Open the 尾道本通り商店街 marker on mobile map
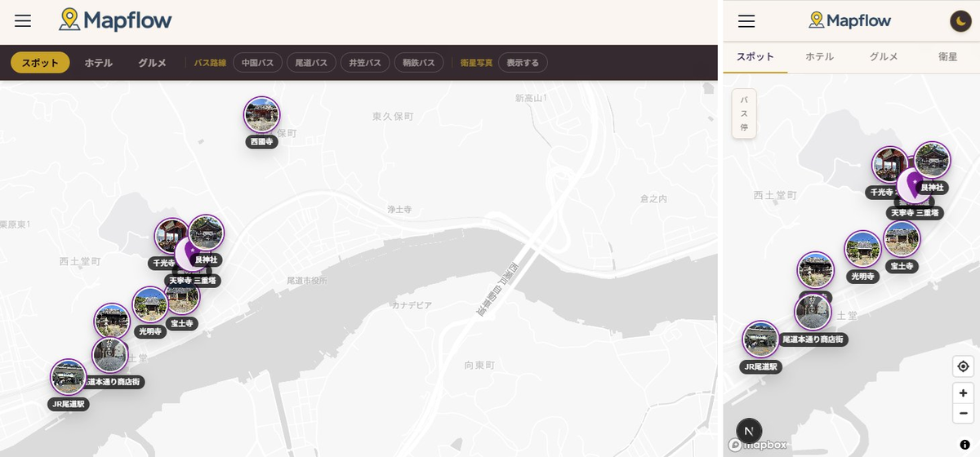Viewport: 980px width, 457px height. 813,312
